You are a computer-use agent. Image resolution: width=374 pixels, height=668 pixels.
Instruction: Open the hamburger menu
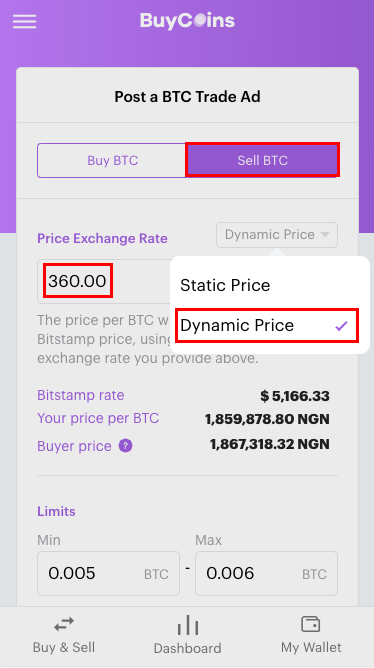pyautogui.click(x=24, y=21)
